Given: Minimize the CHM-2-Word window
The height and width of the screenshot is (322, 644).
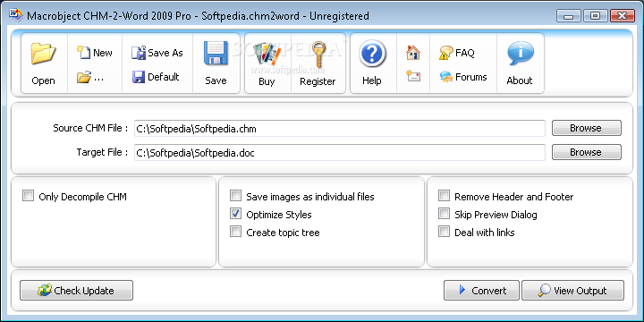Looking at the screenshot, I should click(569, 16).
